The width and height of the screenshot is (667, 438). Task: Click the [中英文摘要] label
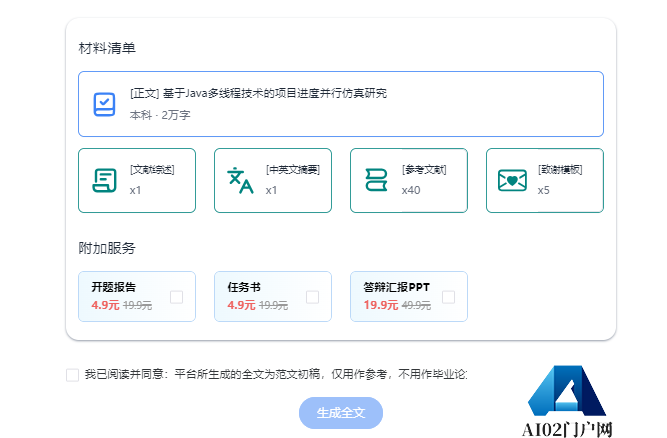pos(293,170)
